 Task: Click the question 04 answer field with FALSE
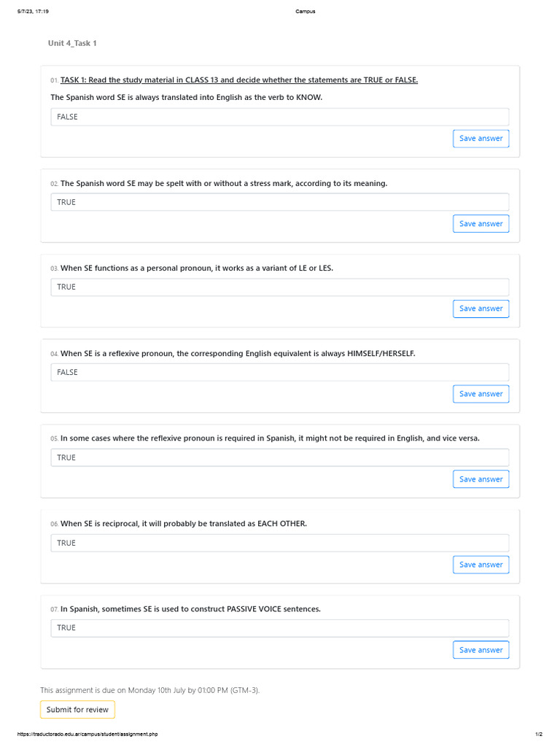click(x=280, y=372)
